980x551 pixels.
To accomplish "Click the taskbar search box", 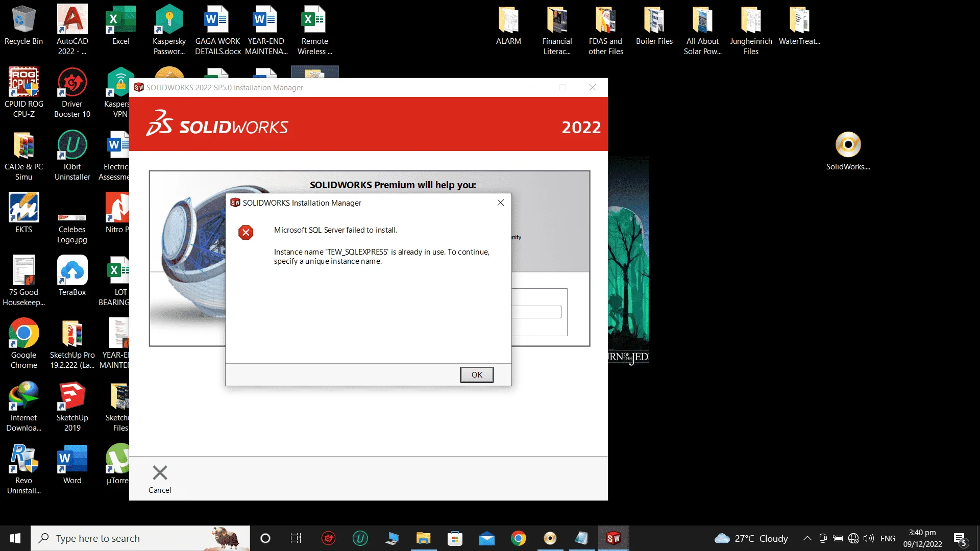I will (x=140, y=538).
